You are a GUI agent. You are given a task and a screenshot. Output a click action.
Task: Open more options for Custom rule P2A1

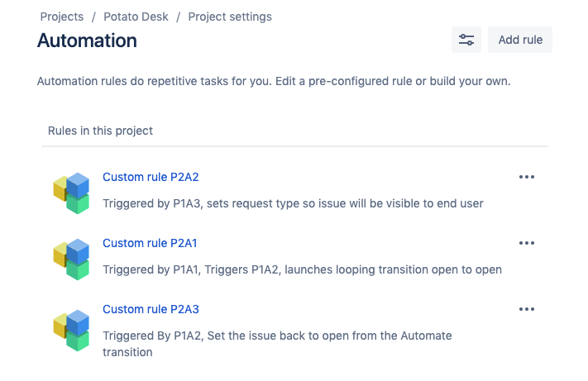(x=527, y=243)
